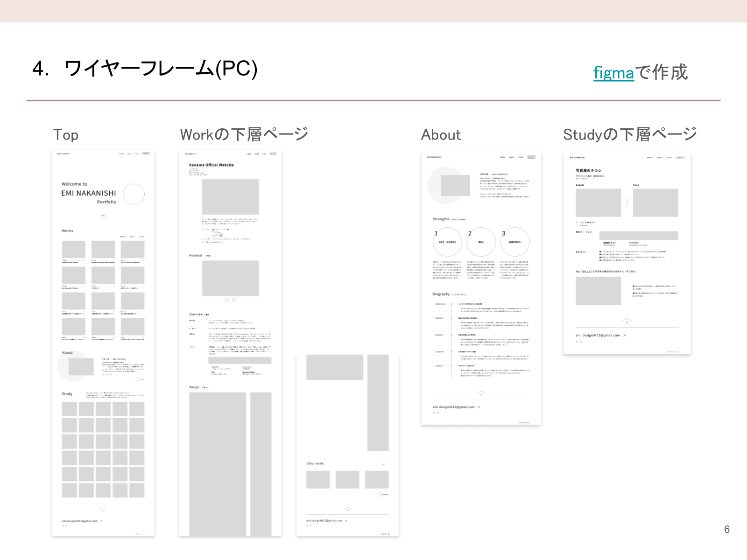Select Strengths circle number 2

point(481,242)
